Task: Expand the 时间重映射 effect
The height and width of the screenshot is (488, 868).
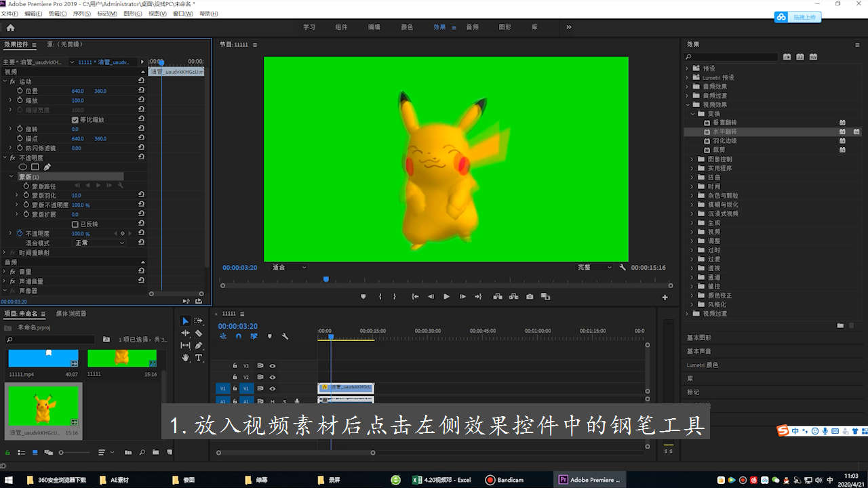Action: click(x=5, y=252)
